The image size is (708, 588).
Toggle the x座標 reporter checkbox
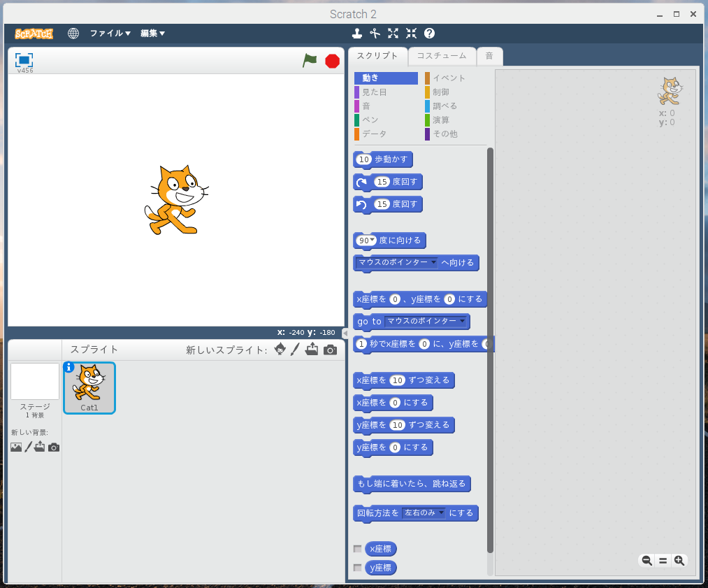pyautogui.click(x=358, y=549)
